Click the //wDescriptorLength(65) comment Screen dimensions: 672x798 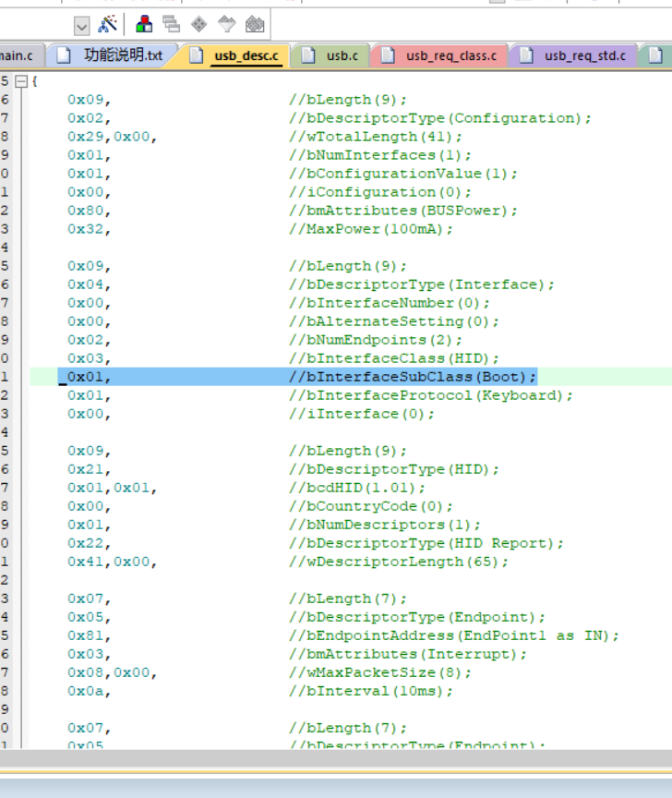(399, 562)
